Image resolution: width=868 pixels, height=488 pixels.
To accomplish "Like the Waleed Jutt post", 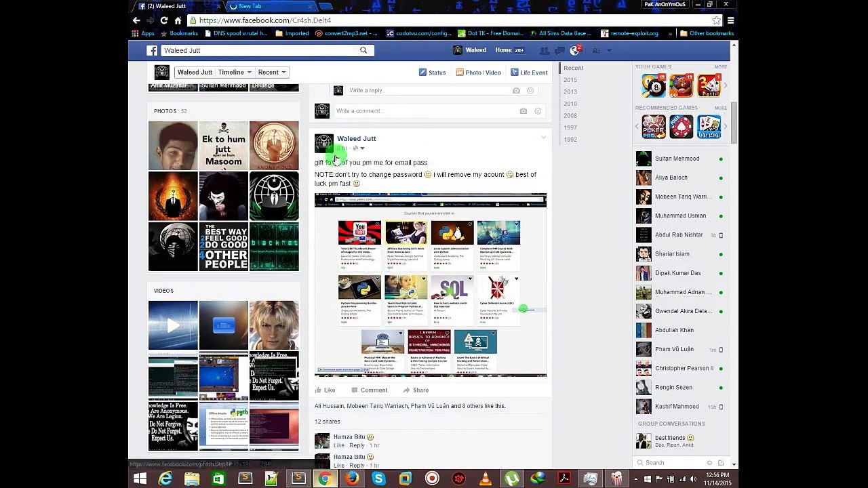I will coord(325,390).
